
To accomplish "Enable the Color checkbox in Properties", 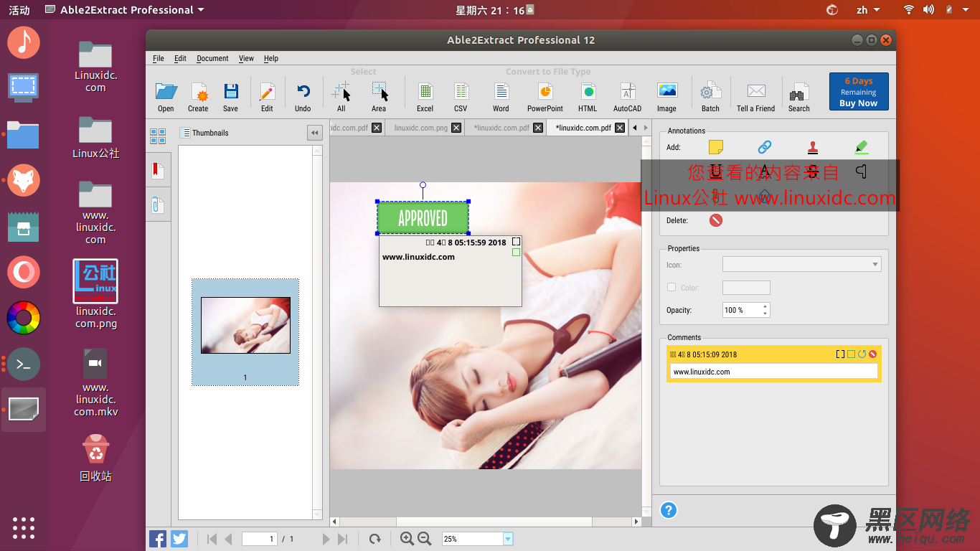I will (672, 287).
